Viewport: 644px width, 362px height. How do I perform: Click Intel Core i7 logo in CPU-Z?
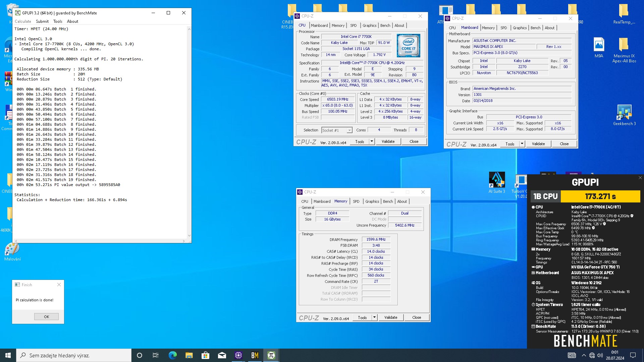[408, 46]
